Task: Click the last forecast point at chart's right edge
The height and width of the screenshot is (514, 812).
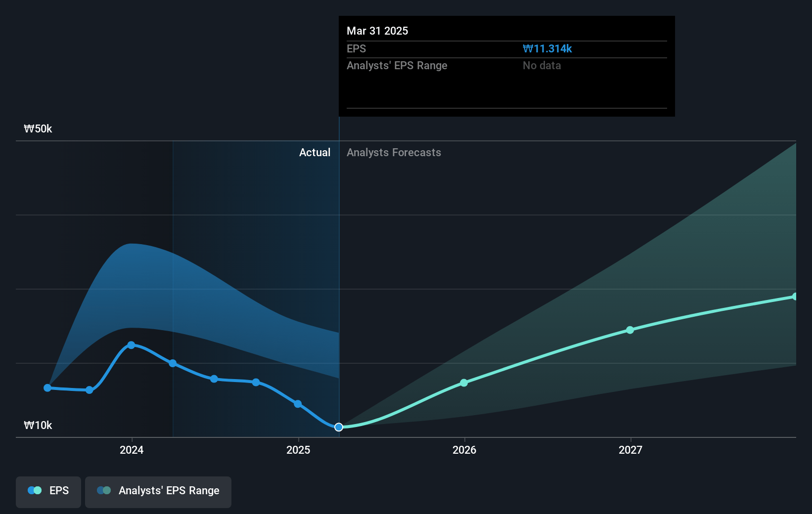Action: pyautogui.click(x=795, y=297)
